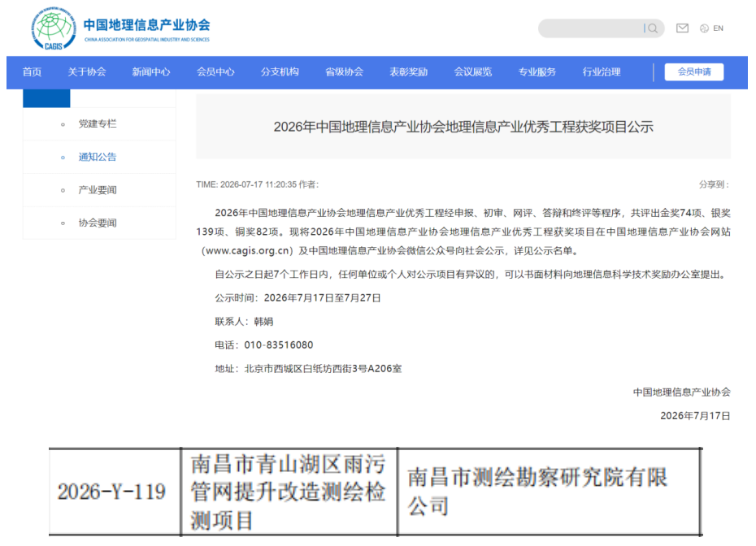
Task: Click the 会员申请 button
Action: point(693,71)
